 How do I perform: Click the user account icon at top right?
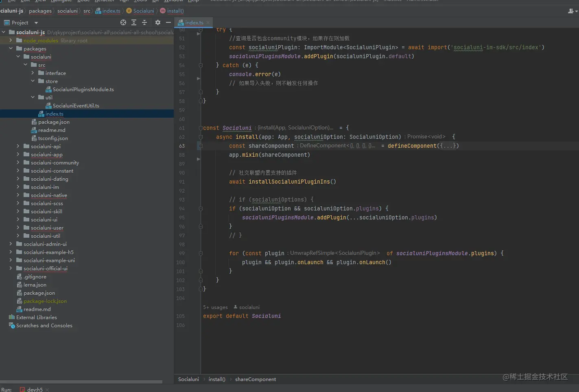click(571, 11)
